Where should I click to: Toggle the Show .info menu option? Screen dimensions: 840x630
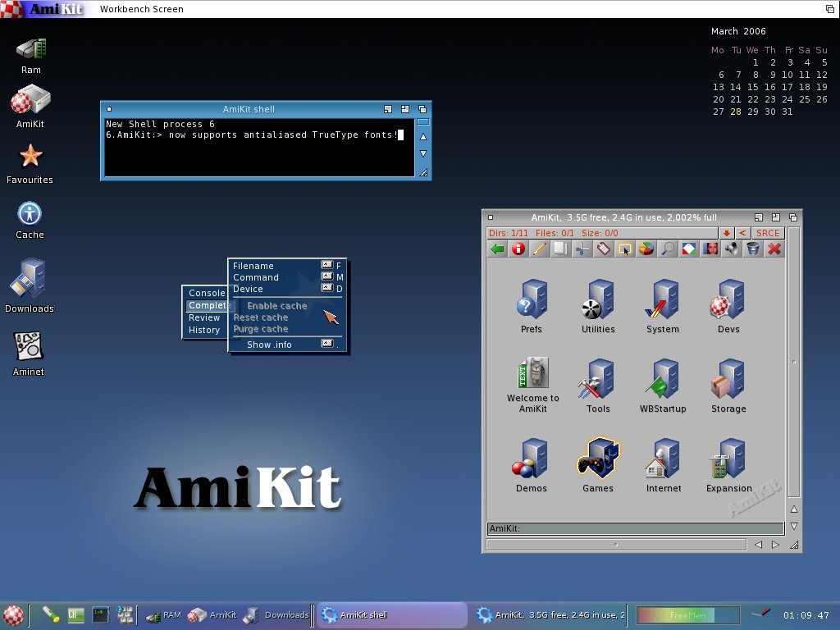click(288, 345)
